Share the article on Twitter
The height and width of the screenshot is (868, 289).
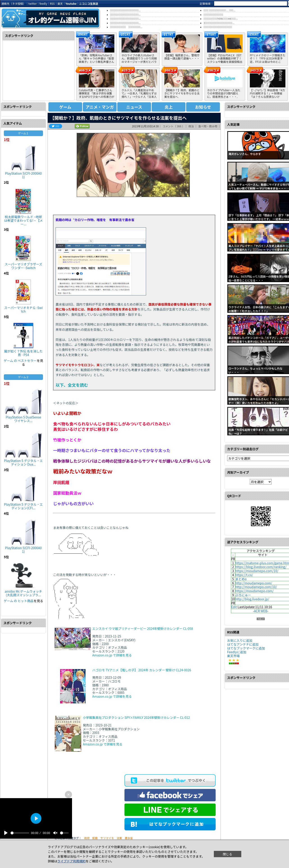tap(170, 780)
